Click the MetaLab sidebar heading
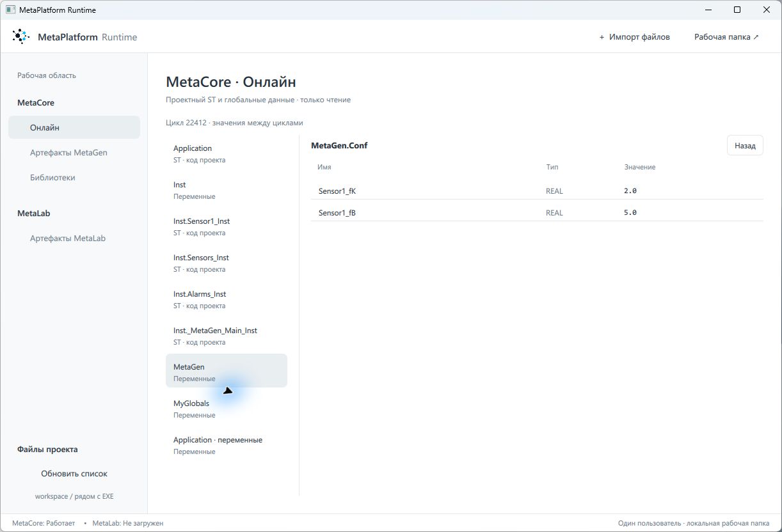This screenshot has height=532, width=782. (34, 214)
